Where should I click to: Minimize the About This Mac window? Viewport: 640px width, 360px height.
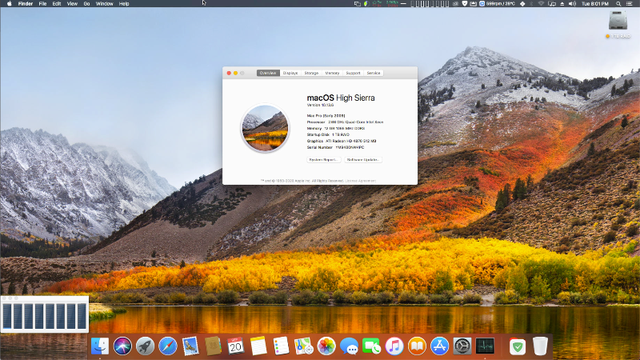click(236, 73)
